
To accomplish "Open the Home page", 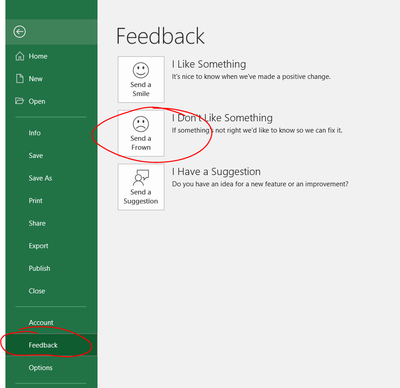I will pyautogui.click(x=38, y=56).
